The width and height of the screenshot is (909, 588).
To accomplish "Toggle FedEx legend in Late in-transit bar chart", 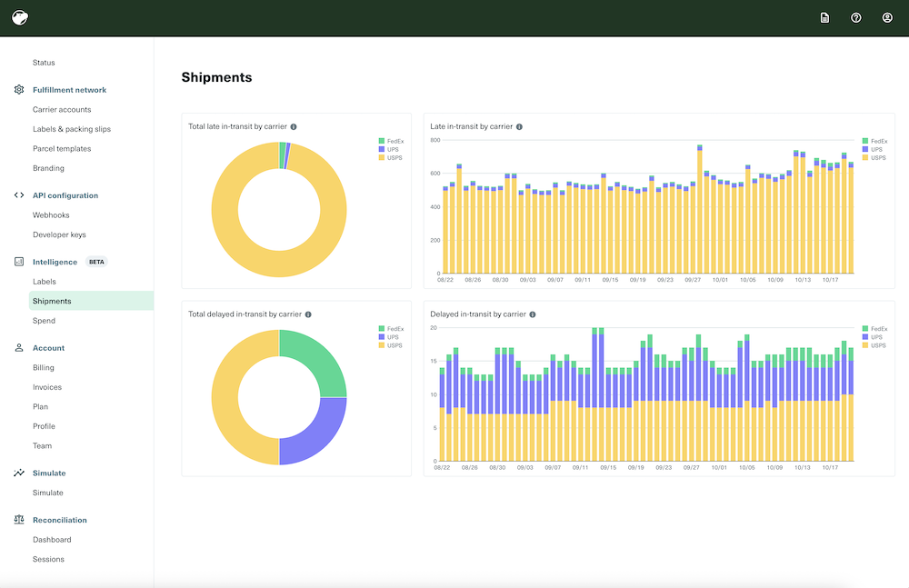I will coord(874,141).
